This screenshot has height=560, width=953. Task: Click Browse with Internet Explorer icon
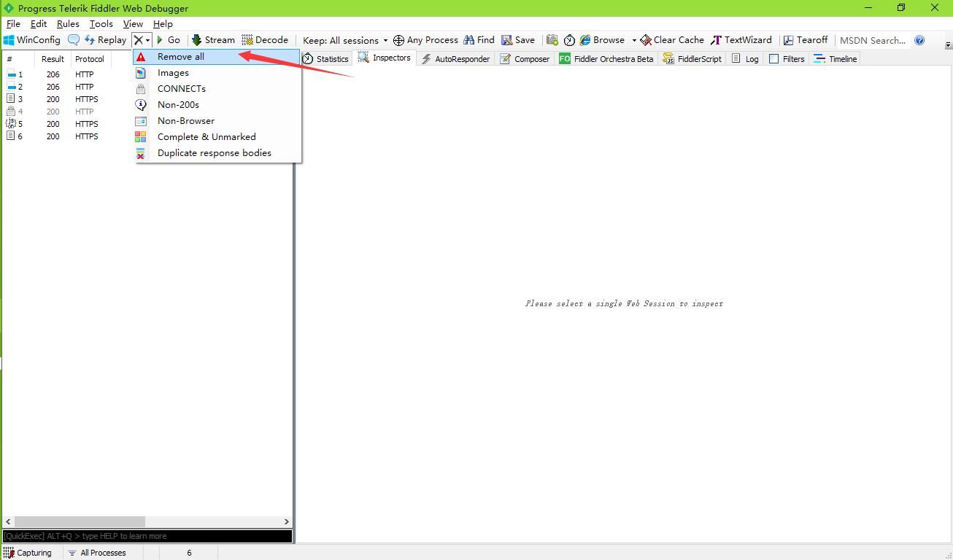(585, 40)
